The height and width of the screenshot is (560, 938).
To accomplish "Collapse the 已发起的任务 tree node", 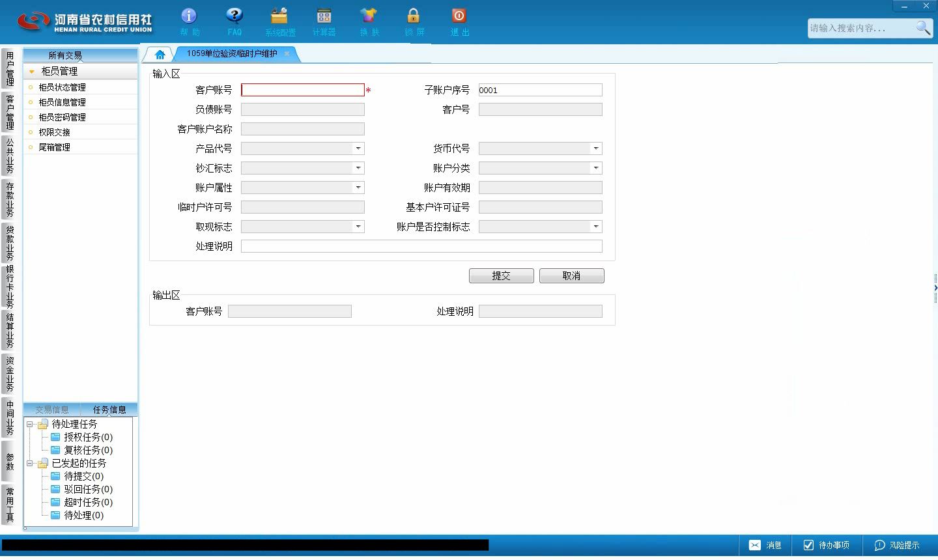I will (x=29, y=463).
